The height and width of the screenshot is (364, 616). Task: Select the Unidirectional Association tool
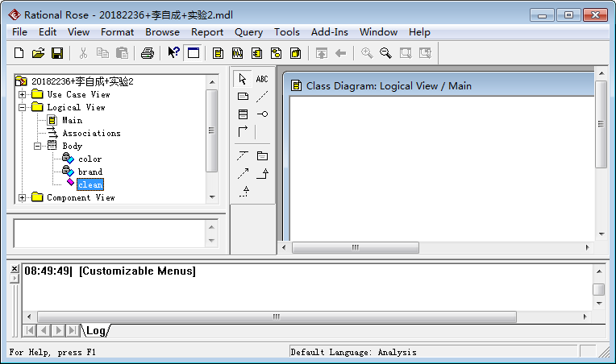(x=243, y=132)
